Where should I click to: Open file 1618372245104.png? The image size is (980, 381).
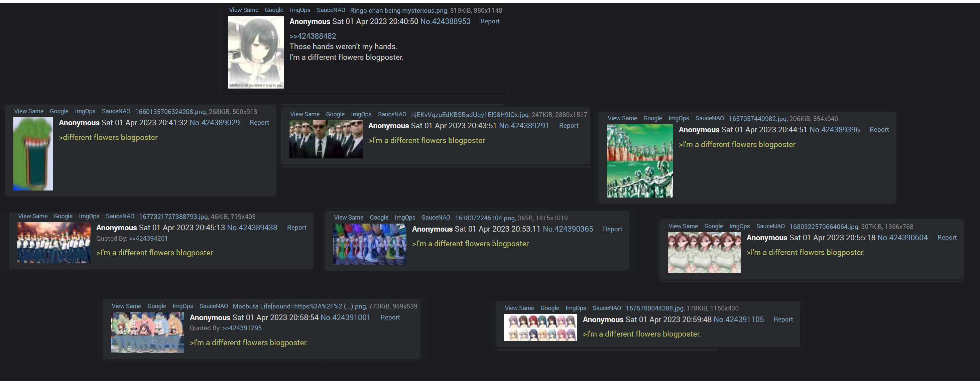pyautogui.click(x=485, y=218)
